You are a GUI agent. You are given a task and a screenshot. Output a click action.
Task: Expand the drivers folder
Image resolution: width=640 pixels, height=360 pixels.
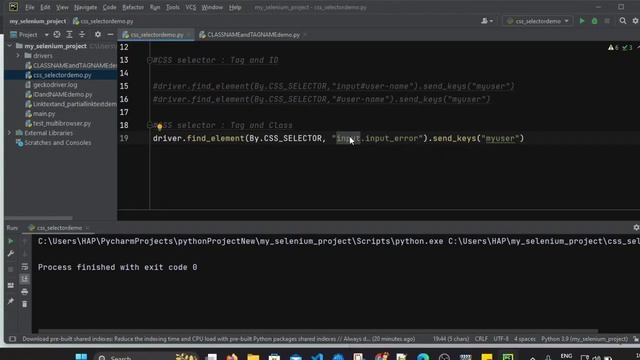coord(18,56)
